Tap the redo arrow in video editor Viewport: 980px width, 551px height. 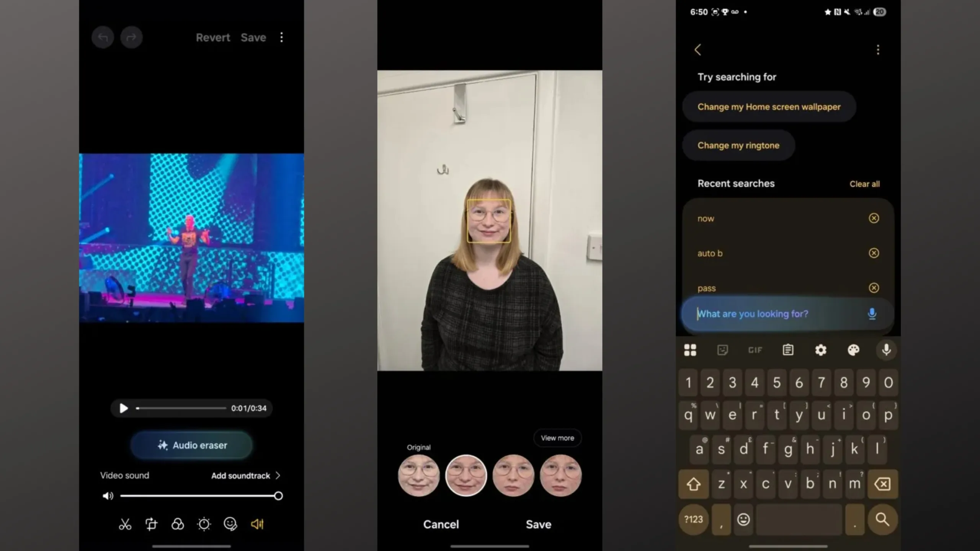131,37
